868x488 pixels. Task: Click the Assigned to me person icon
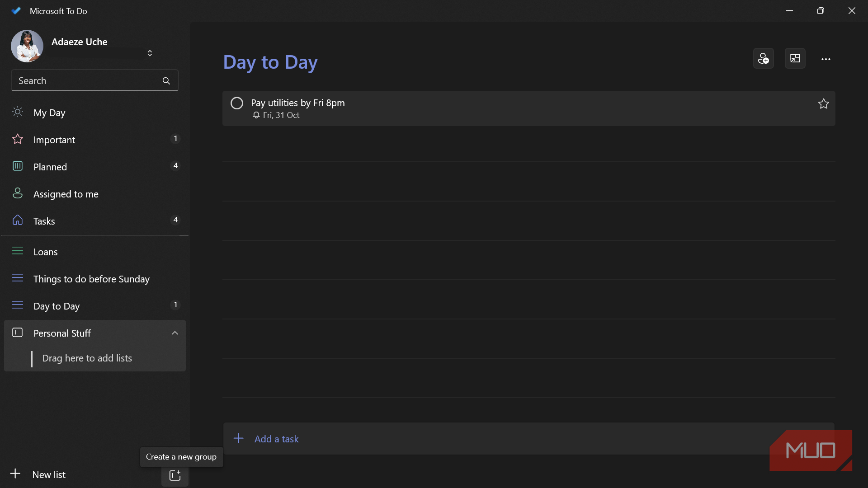click(18, 193)
